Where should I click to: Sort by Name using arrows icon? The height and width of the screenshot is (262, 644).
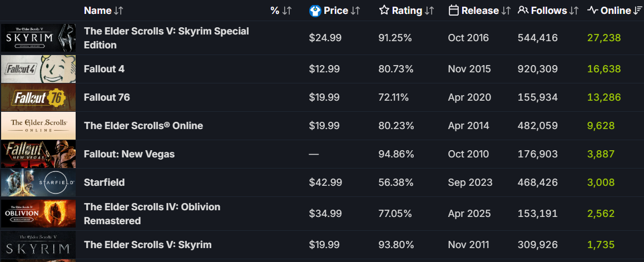118,11
